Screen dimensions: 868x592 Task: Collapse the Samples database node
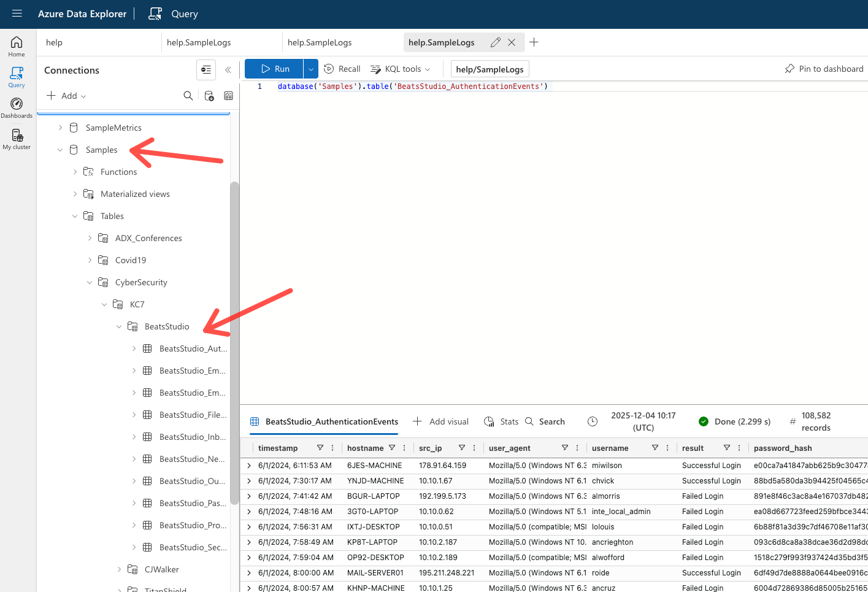pyautogui.click(x=60, y=150)
